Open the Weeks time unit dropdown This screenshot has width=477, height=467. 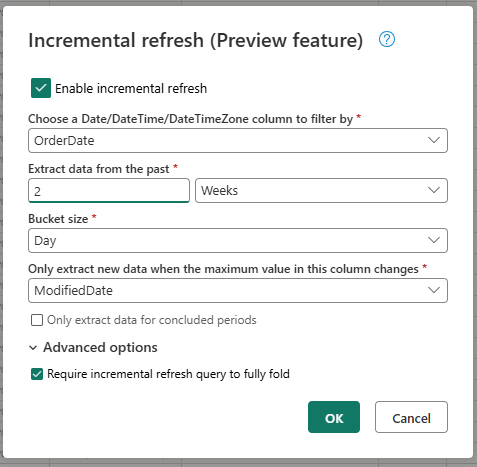[321, 191]
